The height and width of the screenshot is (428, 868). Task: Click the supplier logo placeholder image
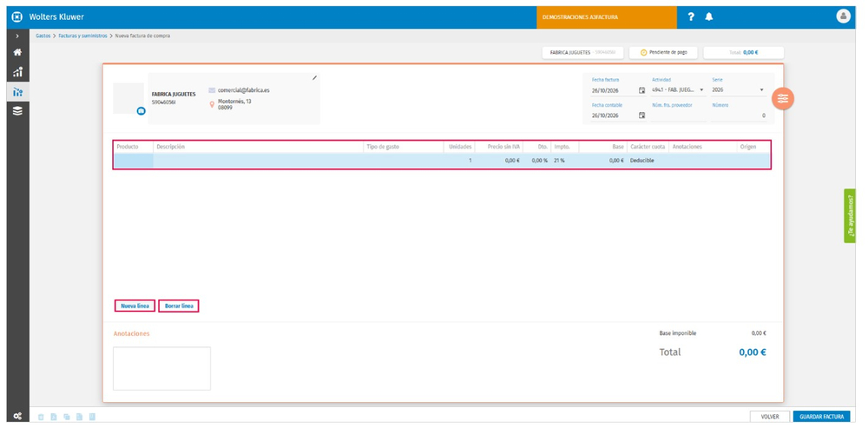[x=128, y=98]
